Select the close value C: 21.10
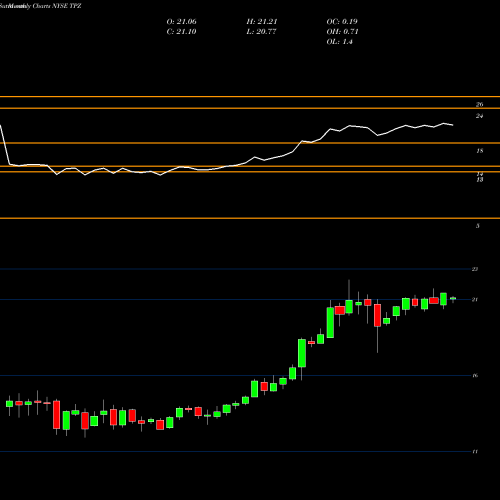500x500 pixels. pyautogui.click(x=181, y=32)
